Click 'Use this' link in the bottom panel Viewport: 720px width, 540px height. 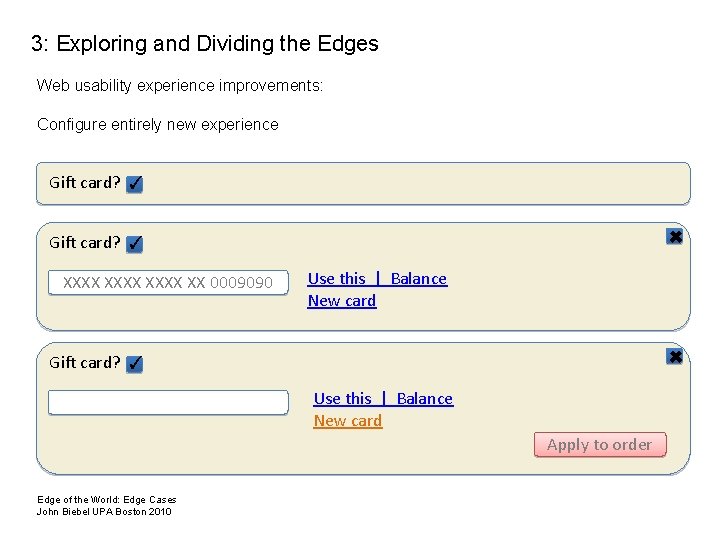tap(343, 399)
